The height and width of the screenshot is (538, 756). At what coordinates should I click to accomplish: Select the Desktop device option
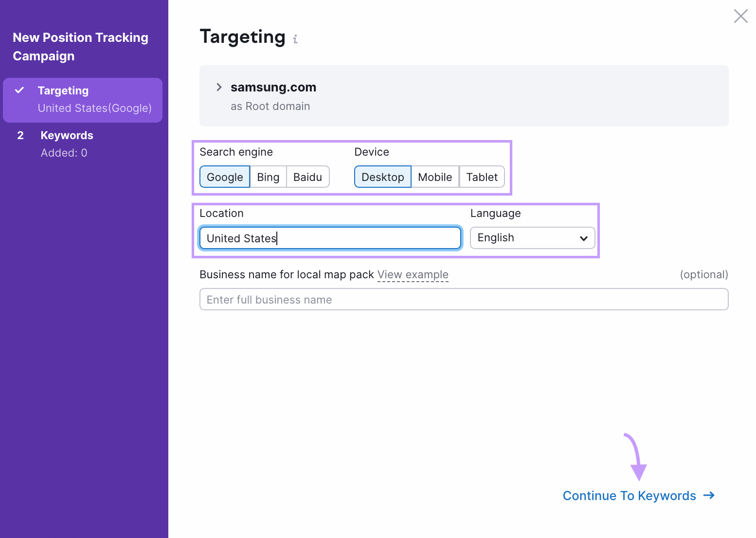coord(382,177)
